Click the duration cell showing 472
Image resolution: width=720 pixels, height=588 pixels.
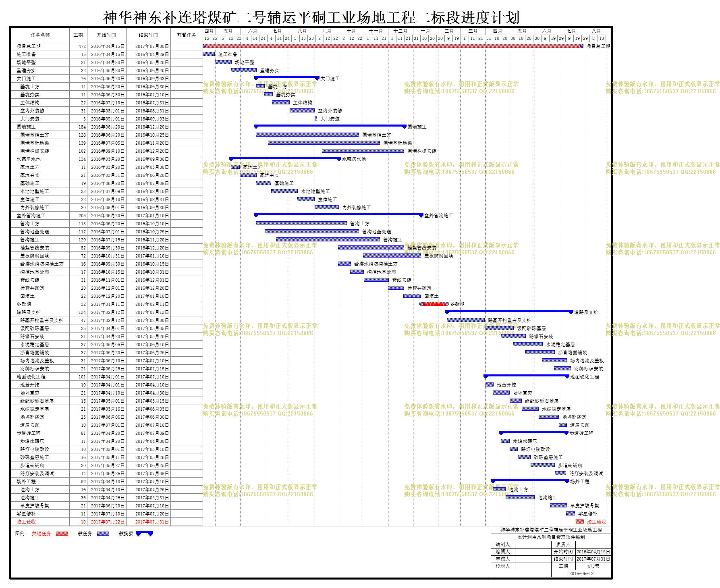78,46
